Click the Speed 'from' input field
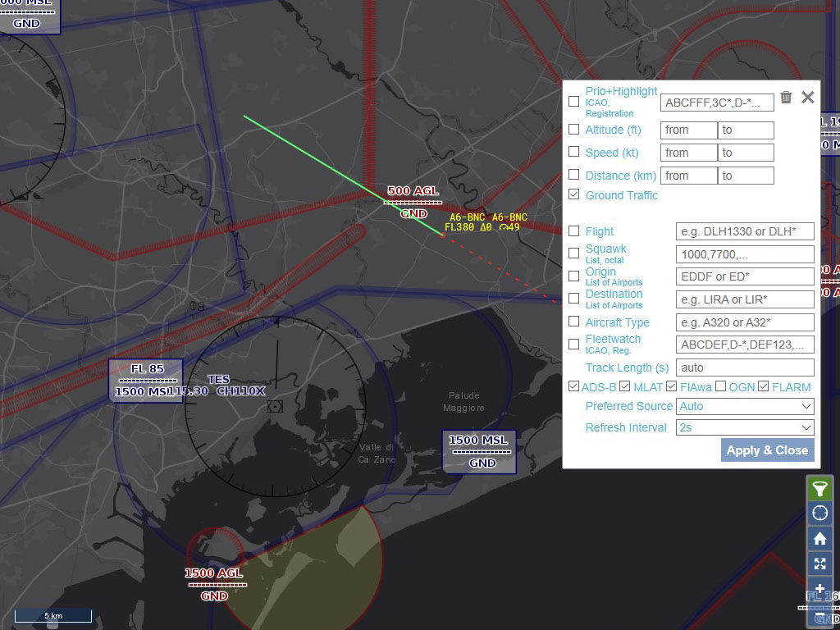 (x=688, y=153)
